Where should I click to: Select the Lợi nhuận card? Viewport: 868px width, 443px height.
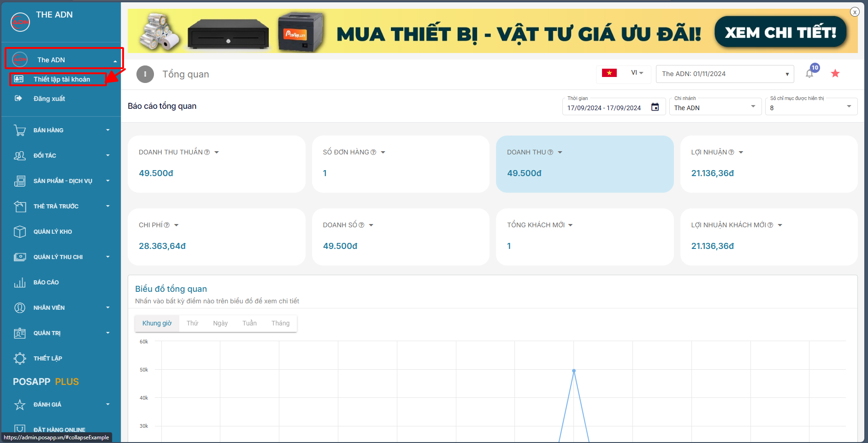[x=769, y=164]
